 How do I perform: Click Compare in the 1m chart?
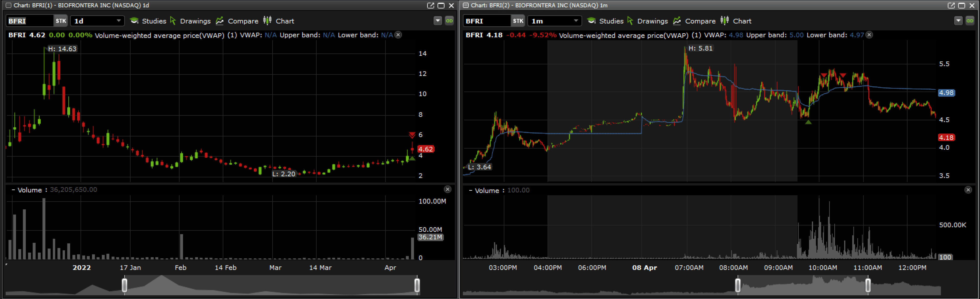click(x=694, y=21)
